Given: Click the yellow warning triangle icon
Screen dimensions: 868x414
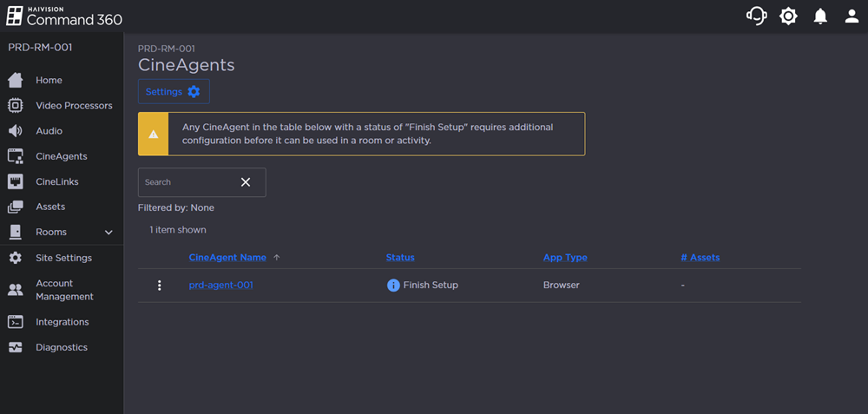Looking at the screenshot, I should point(154,135).
